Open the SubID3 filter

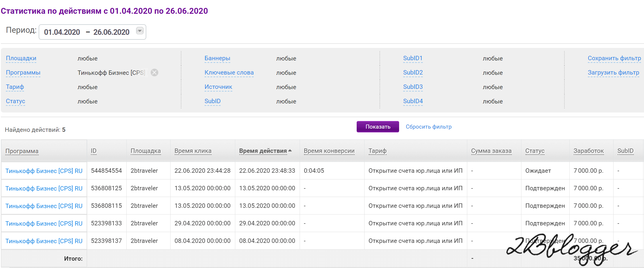[413, 87]
